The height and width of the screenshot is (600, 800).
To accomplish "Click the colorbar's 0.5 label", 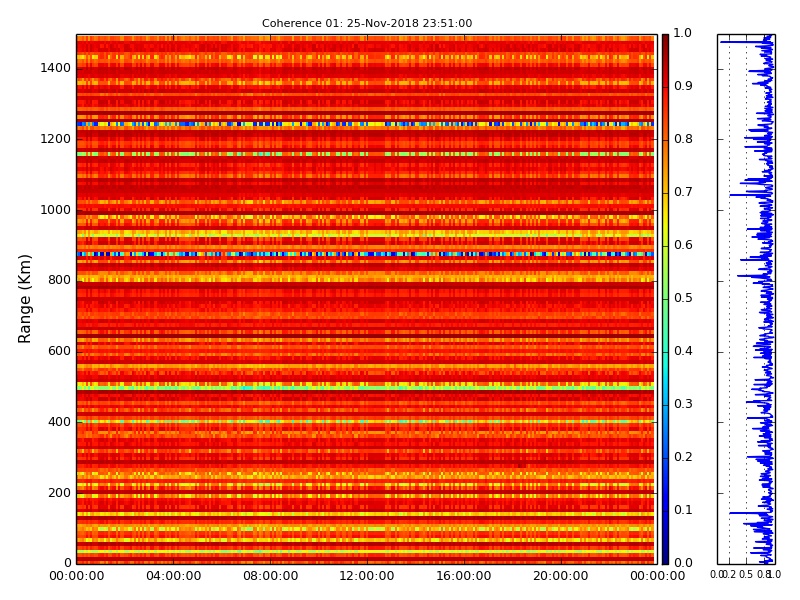I will pos(683,298).
